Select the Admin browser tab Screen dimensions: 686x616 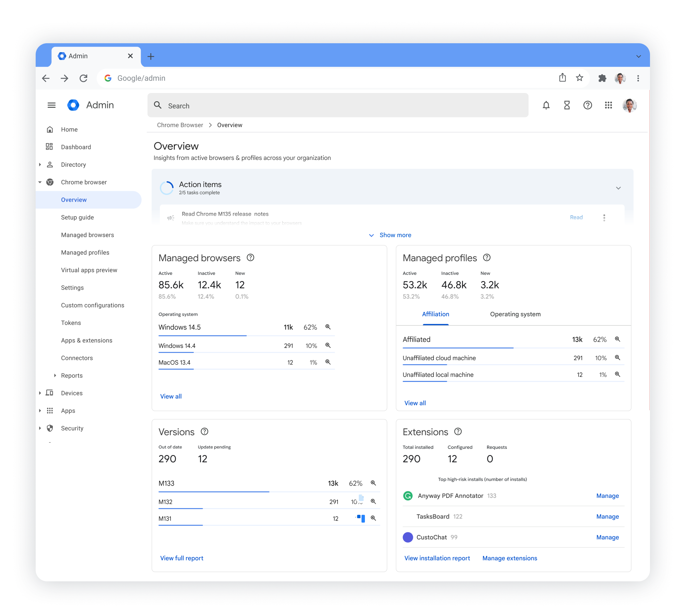(x=96, y=56)
